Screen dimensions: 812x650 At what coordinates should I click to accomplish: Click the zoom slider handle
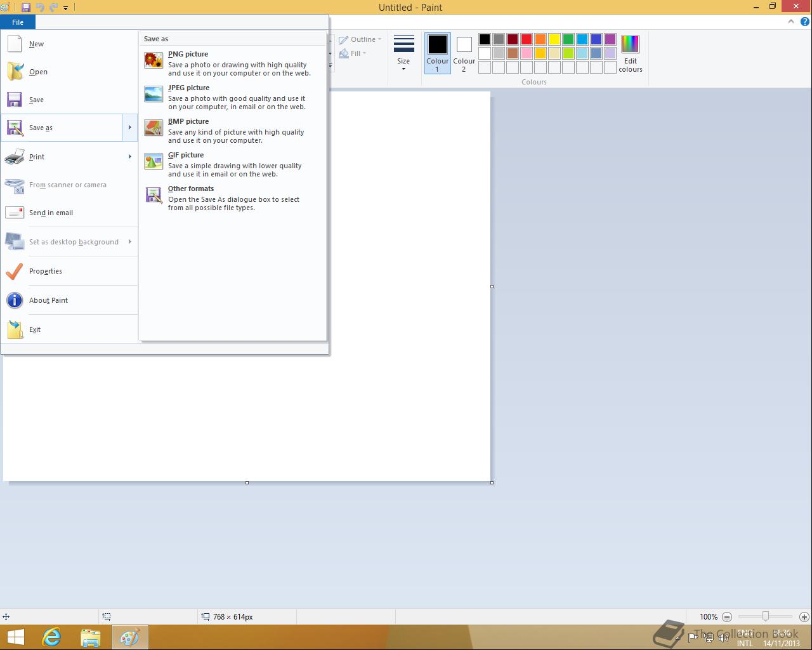766,616
